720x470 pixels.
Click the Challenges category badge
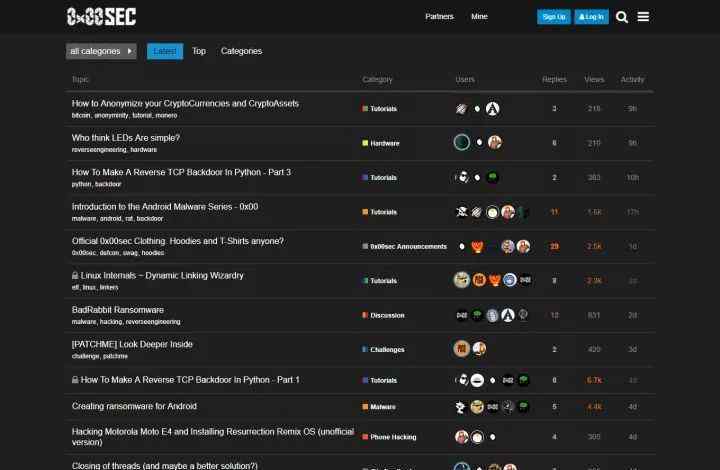pyautogui.click(x=383, y=350)
